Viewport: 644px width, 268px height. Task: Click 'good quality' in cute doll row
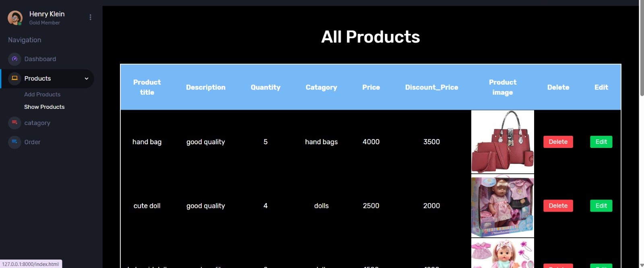point(206,206)
